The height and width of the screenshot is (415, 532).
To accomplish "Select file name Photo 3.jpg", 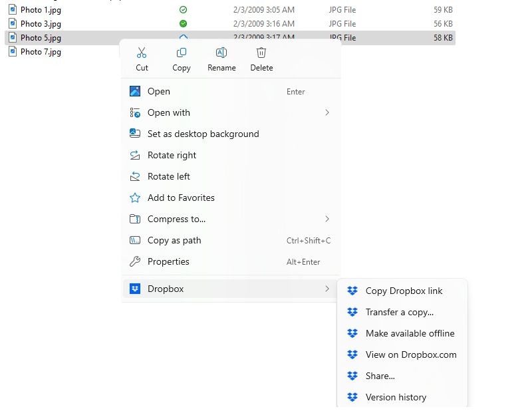I will [41, 24].
